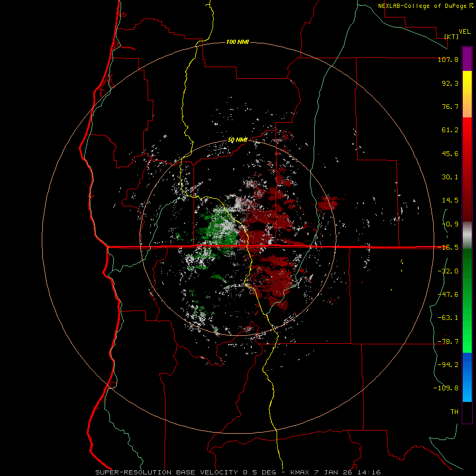Click the 61.2 velocity scale value

click(450, 130)
